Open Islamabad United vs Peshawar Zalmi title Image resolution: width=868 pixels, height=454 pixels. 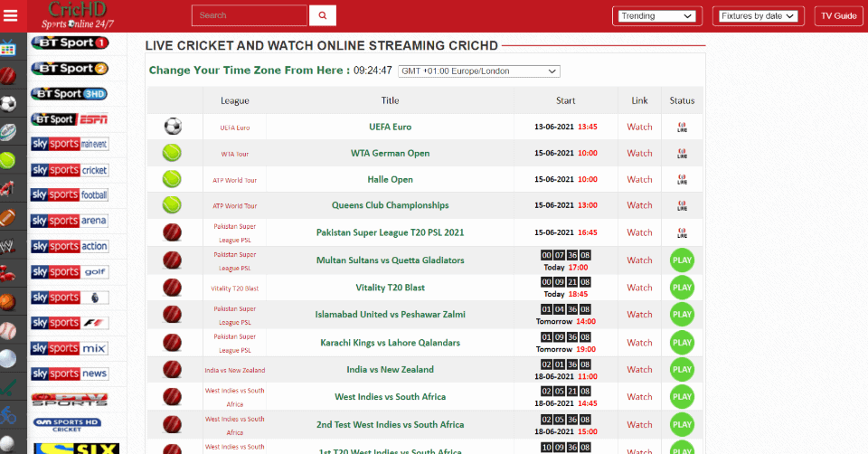pos(391,315)
